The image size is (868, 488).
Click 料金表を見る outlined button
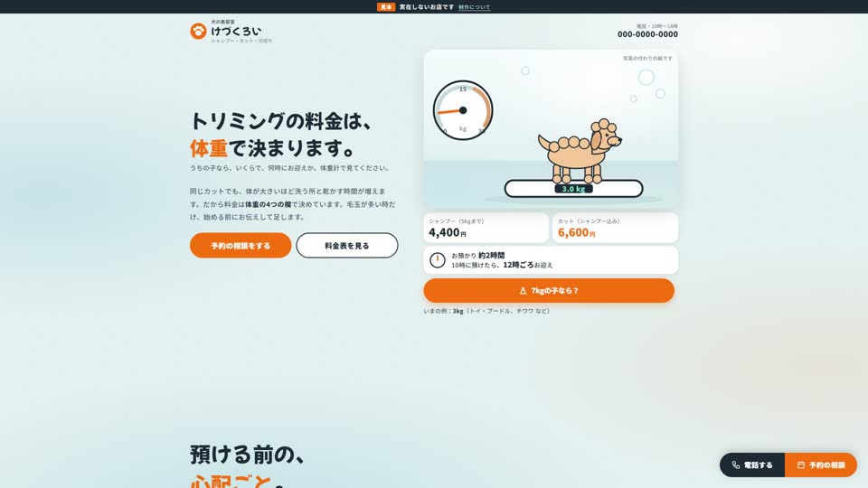pyautogui.click(x=347, y=245)
